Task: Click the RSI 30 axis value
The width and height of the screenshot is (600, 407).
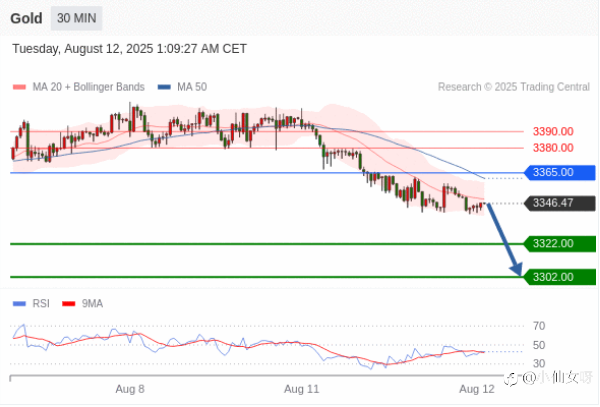Action: (x=539, y=363)
